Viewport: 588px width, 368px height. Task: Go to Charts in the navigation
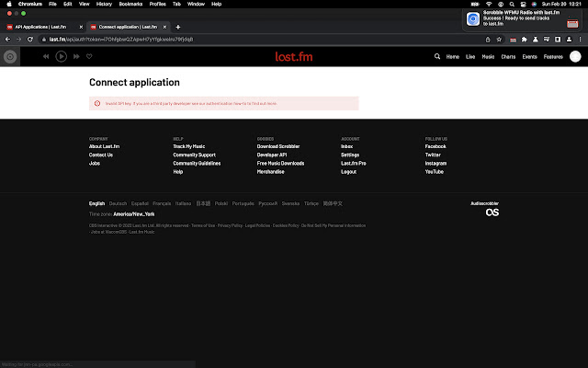point(507,56)
